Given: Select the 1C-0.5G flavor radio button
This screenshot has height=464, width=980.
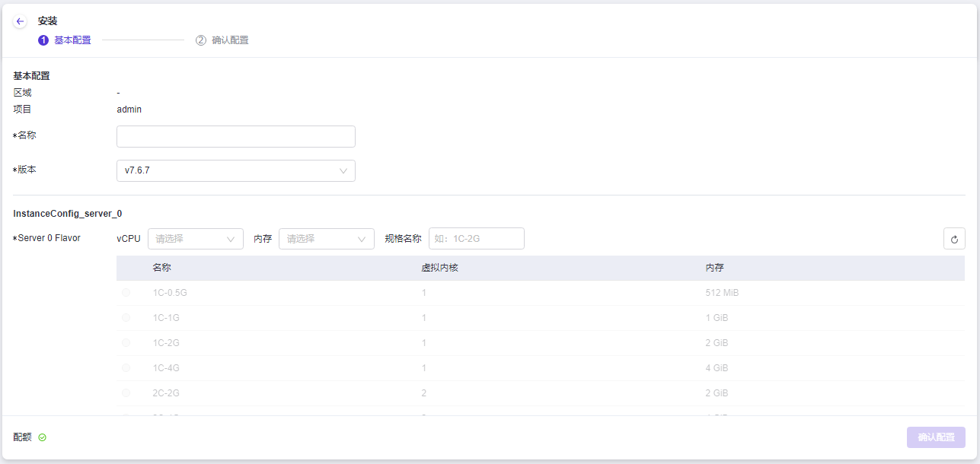Looking at the screenshot, I should [126, 293].
